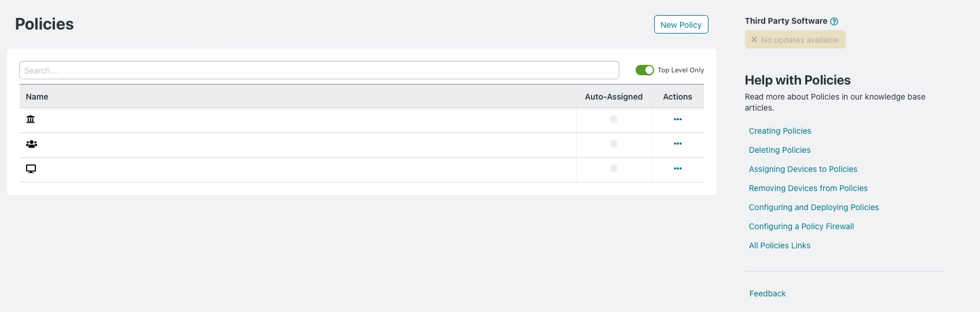This screenshot has height=312, width=980.
Task: Click the bank building policy icon
Action: coord(31,119)
